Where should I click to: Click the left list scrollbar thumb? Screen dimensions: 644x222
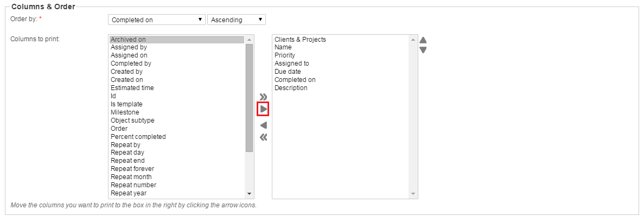coord(250,98)
